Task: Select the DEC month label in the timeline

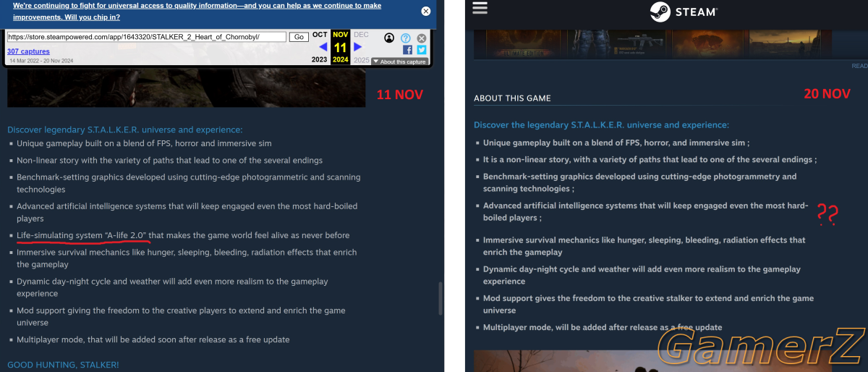Action: (x=361, y=35)
